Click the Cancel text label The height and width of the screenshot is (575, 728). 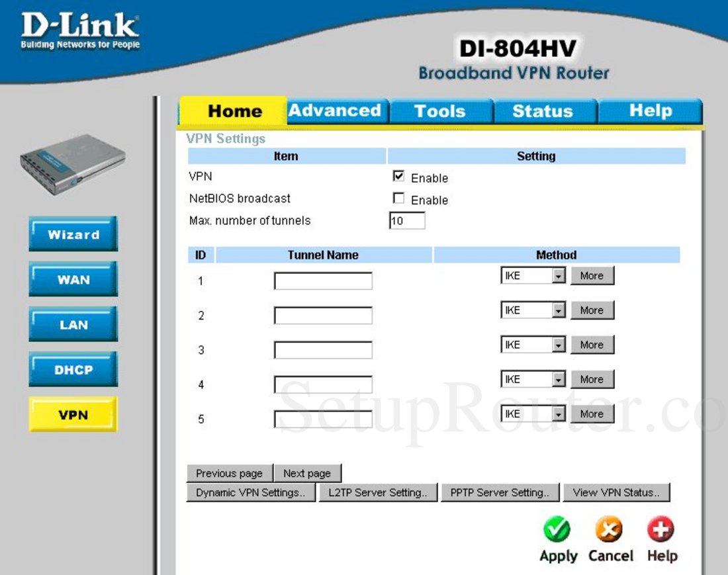click(611, 556)
